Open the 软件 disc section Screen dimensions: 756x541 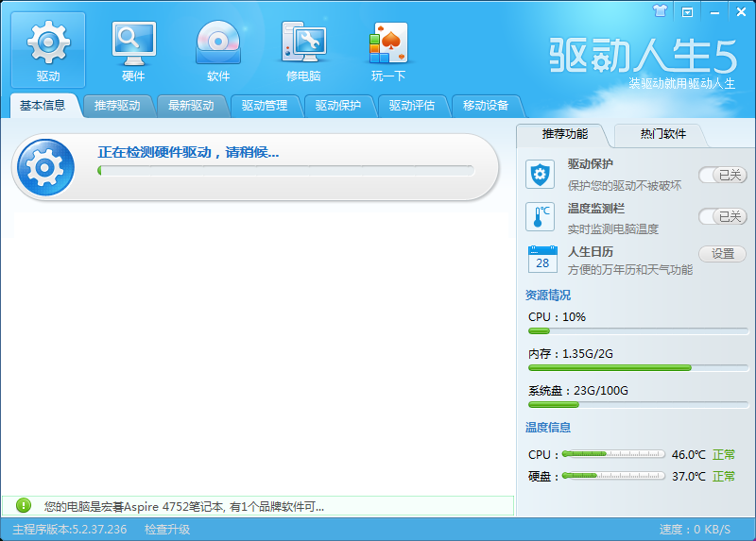218,50
